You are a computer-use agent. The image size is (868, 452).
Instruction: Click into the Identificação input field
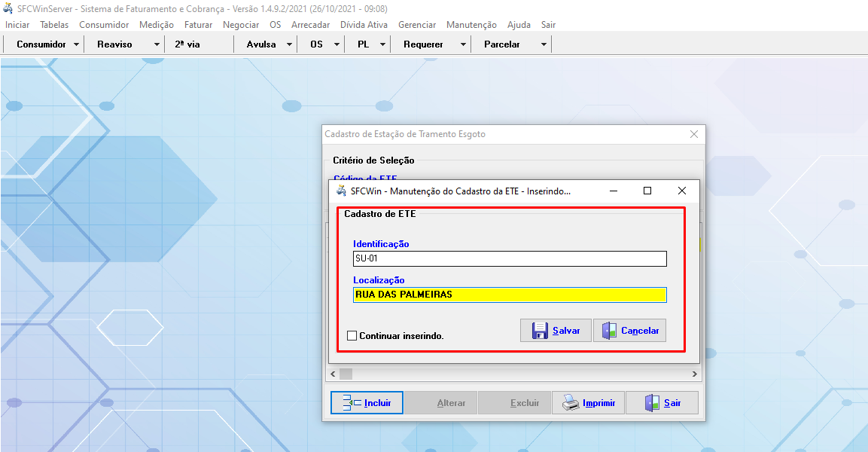click(510, 259)
